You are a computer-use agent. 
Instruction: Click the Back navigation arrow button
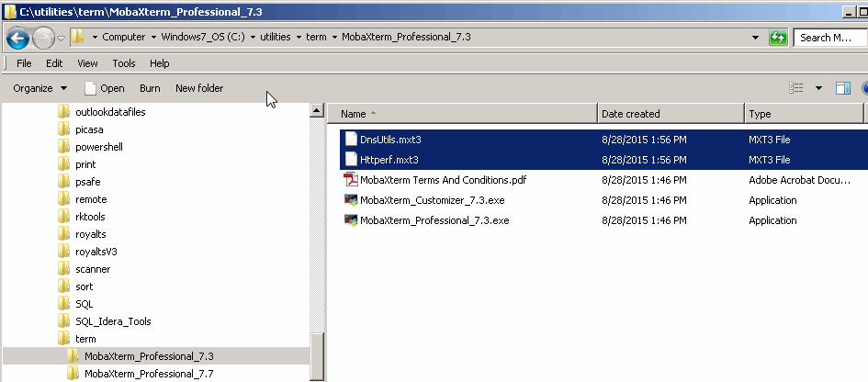point(17,38)
